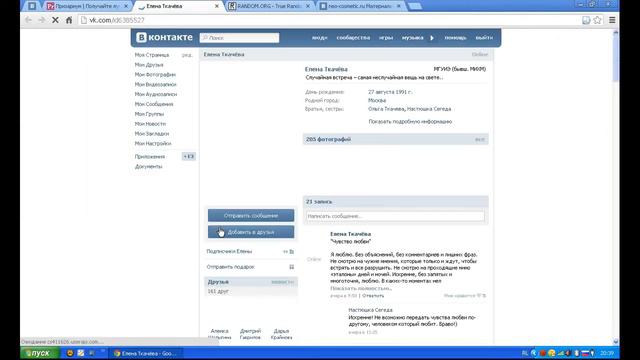
Task: Open Chrome hamburger menu
Action: point(612,20)
